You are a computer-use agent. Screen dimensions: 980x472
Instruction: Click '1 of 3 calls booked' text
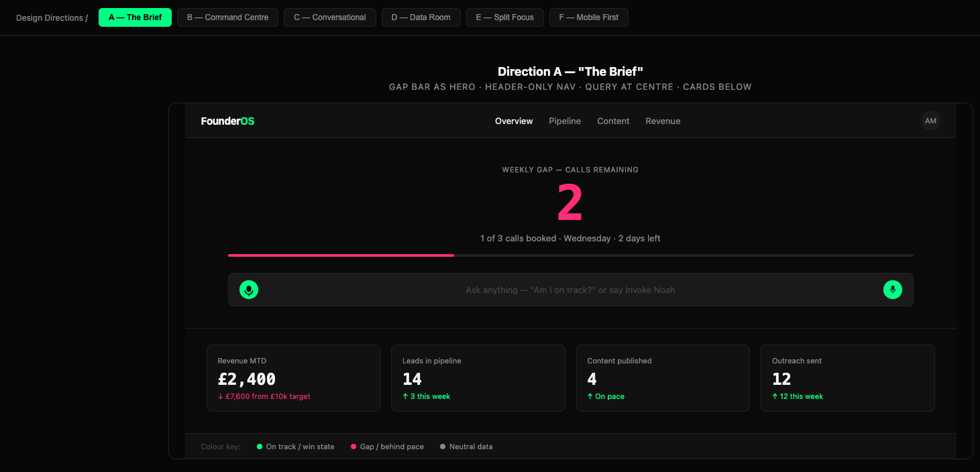518,239
